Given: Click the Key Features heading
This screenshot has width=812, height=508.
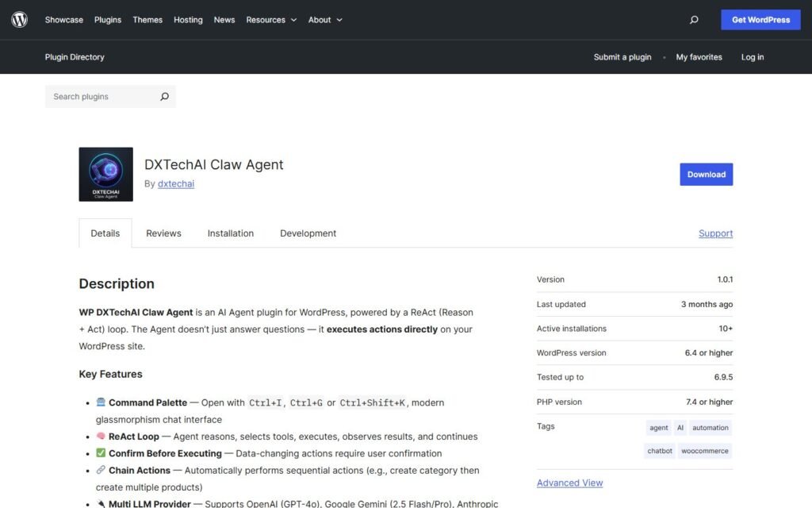Looking at the screenshot, I should click(x=110, y=374).
